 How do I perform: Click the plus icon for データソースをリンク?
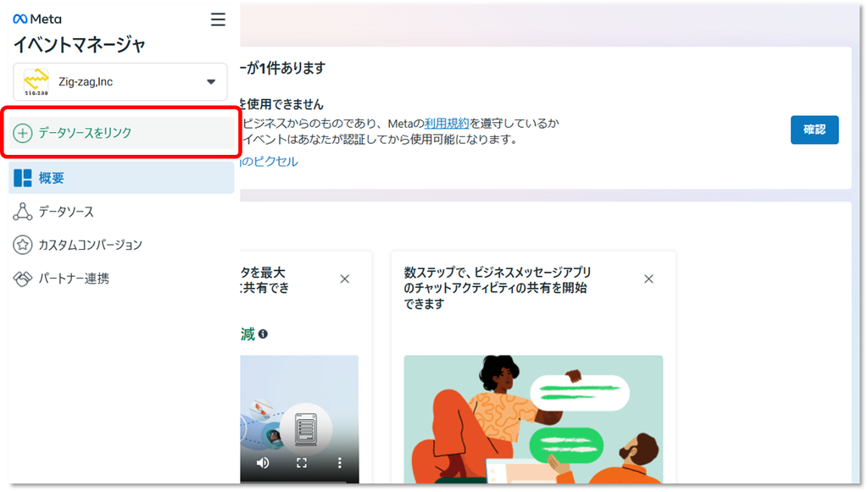(x=23, y=133)
